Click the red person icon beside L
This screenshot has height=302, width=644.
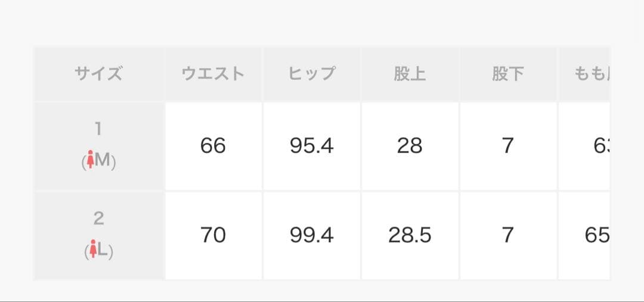pyautogui.click(x=92, y=251)
